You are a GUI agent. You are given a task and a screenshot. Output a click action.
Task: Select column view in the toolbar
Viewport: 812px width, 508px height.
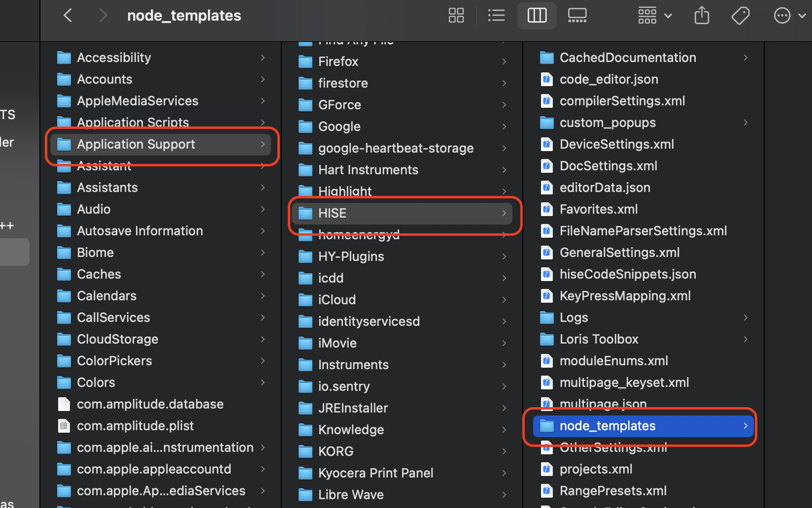[537, 16]
